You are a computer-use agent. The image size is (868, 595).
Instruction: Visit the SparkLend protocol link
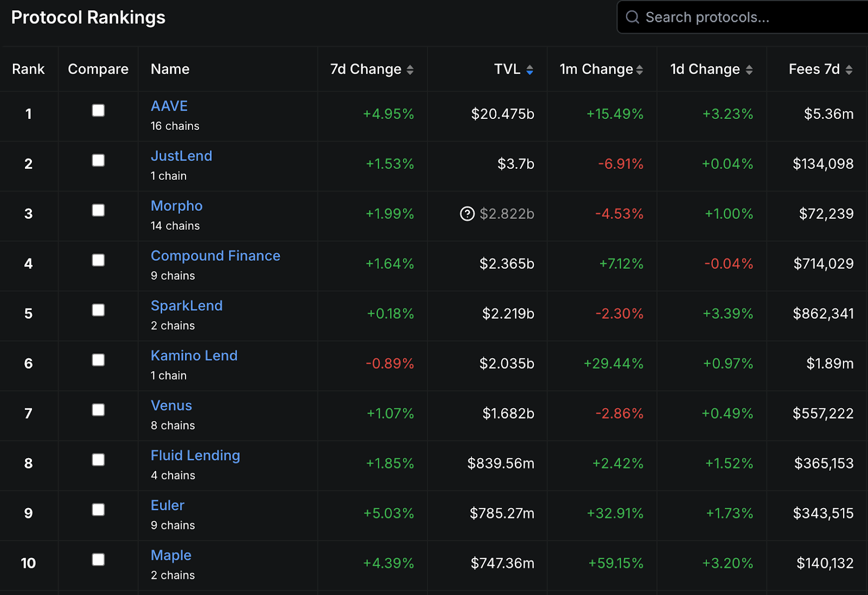pyautogui.click(x=187, y=306)
